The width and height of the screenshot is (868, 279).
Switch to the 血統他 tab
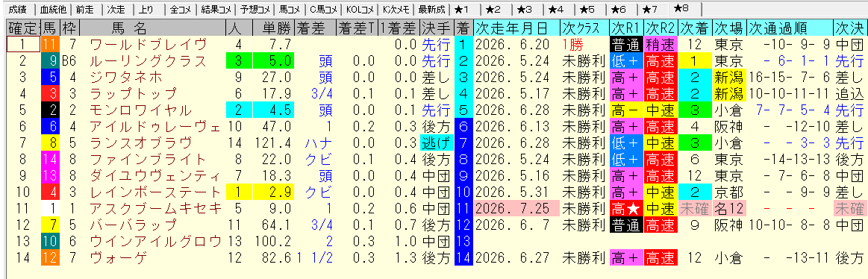tap(54, 9)
